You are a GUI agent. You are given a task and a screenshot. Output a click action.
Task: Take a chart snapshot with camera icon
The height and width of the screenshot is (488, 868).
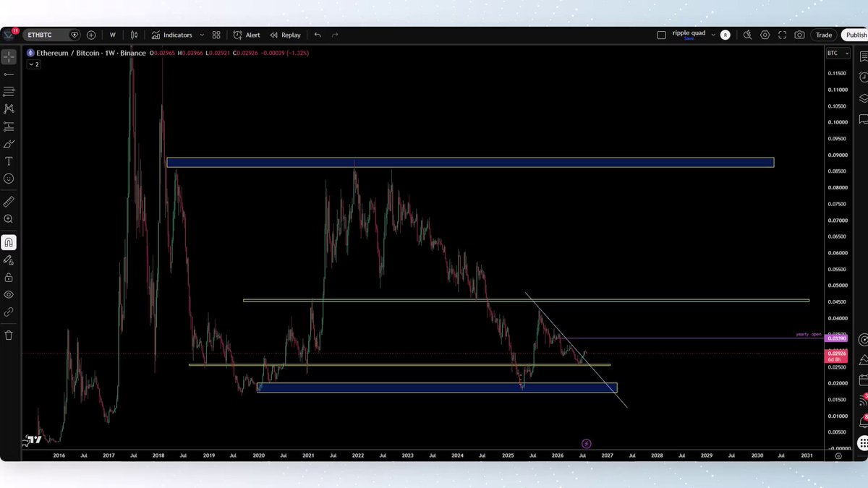point(799,35)
